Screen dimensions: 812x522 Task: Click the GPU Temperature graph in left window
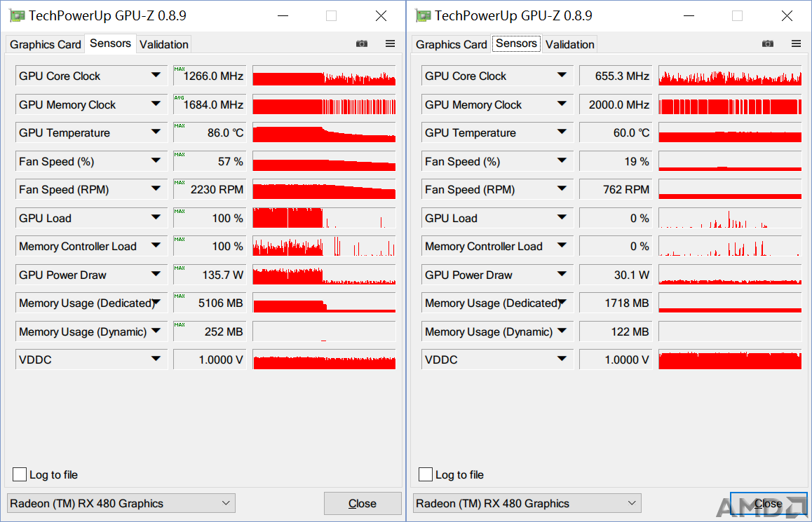pyautogui.click(x=324, y=132)
